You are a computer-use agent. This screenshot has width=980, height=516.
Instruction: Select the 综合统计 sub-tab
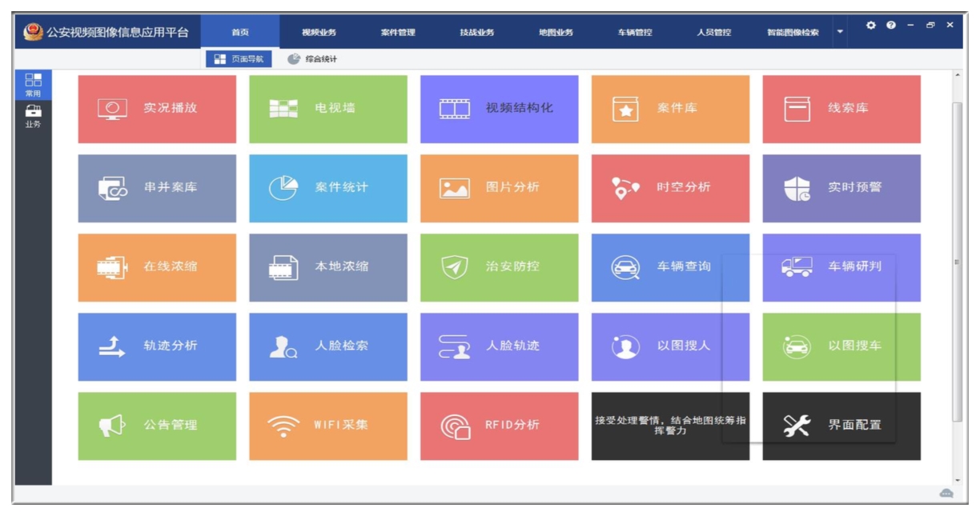[x=313, y=59]
